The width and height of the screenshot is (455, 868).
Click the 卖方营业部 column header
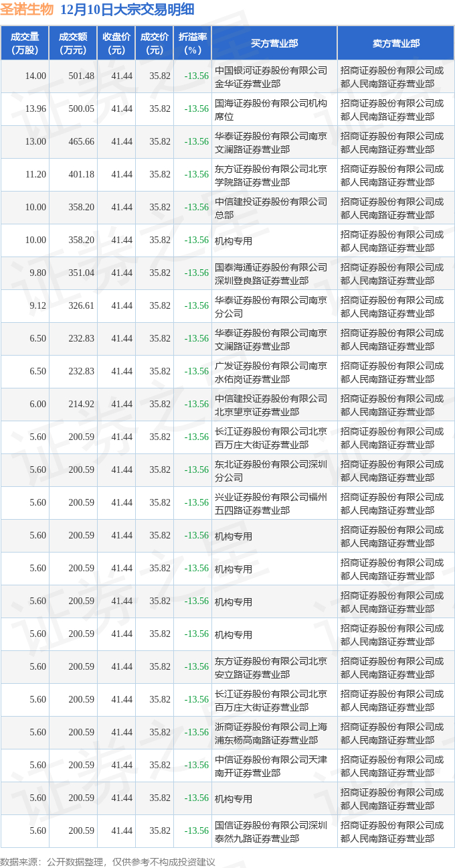[396, 44]
